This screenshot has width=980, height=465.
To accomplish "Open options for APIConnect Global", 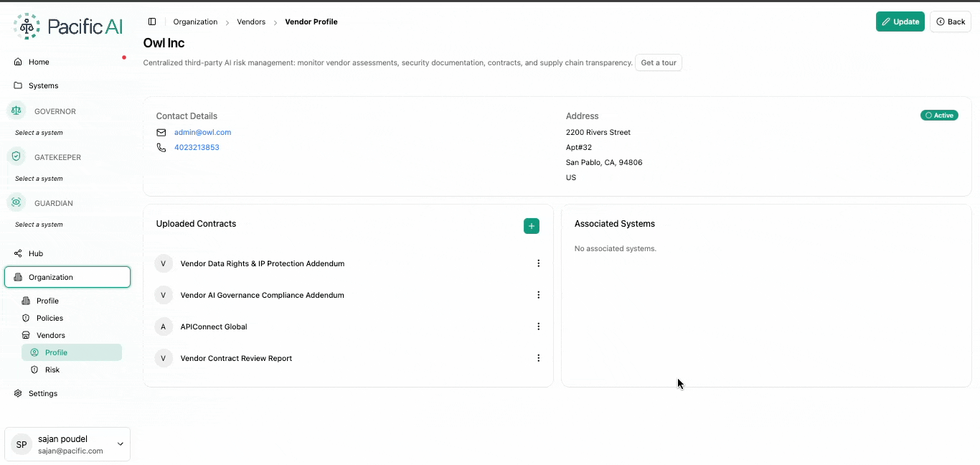I will coord(539,327).
